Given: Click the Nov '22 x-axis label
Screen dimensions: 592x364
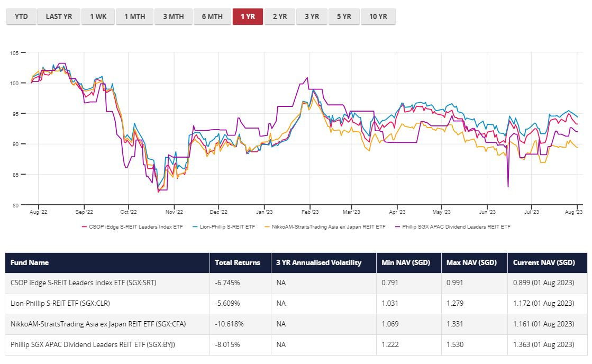Looking at the screenshot, I should pos(174,212).
